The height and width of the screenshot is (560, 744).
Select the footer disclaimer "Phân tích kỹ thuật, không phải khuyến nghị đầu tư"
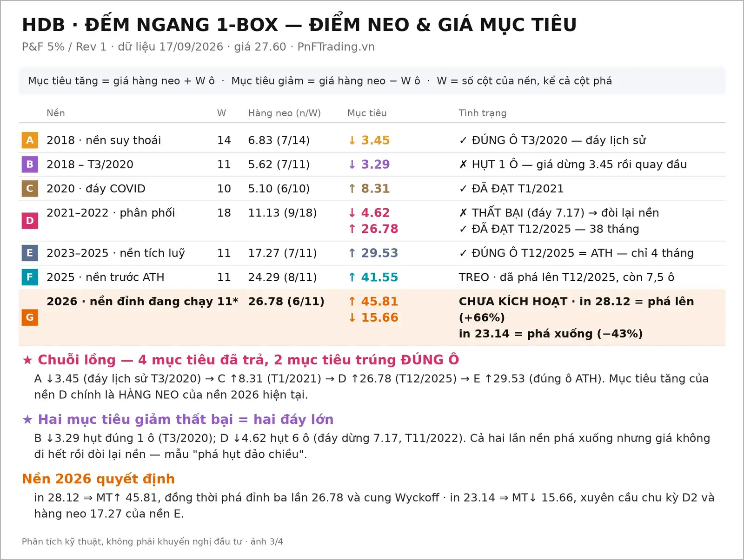pos(132,541)
